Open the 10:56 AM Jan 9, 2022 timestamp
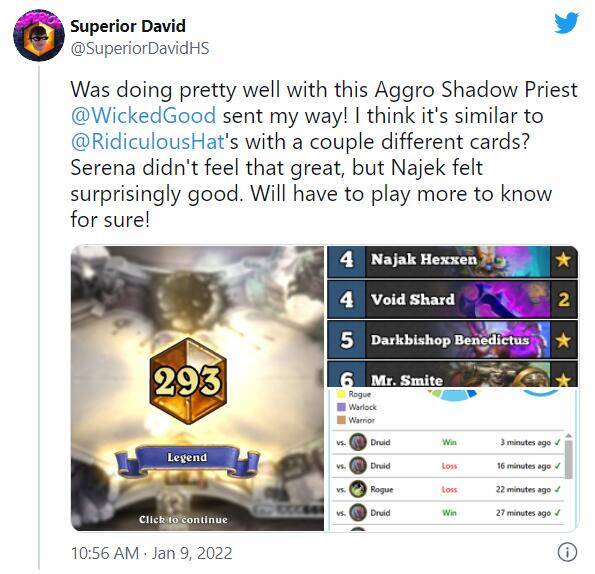Screen dimensions: 595x574 [x=151, y=553]
